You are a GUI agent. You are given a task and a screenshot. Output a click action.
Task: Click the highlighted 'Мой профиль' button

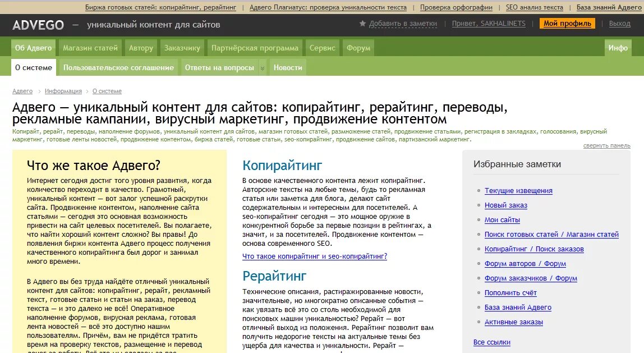(567, 24)
